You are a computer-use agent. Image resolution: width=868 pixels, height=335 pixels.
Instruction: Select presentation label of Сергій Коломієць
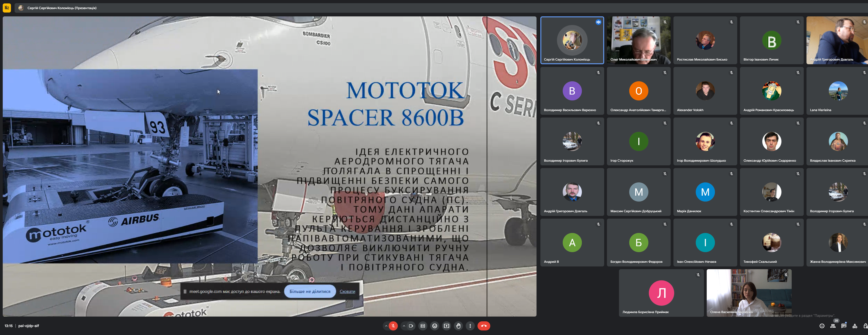(x=62, y=8)
